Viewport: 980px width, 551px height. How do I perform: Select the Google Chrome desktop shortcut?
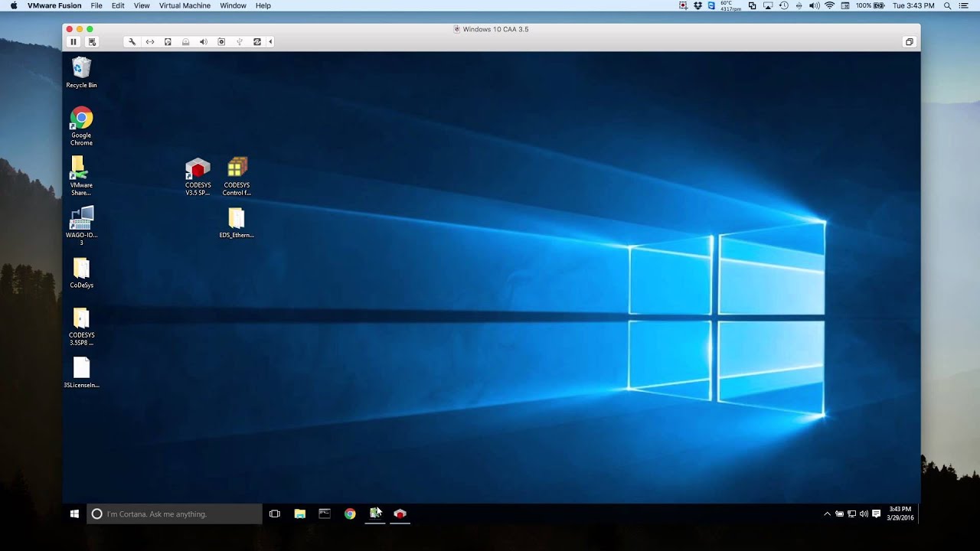(x=81, y=126)
